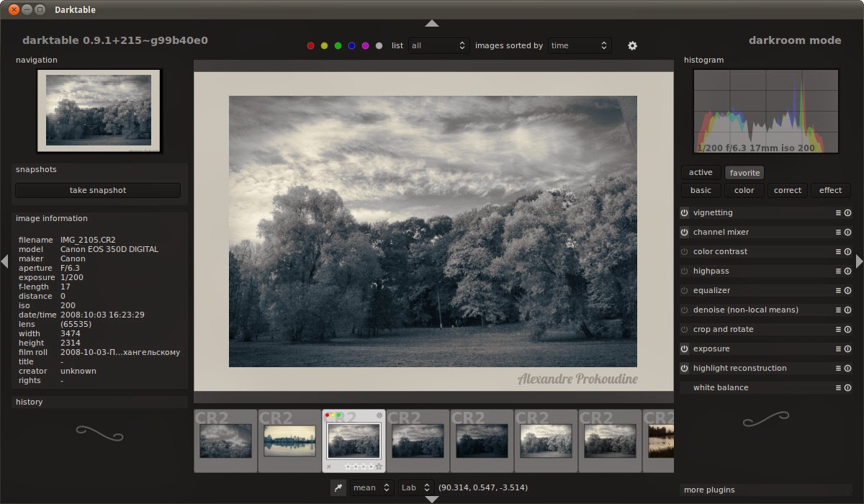Image resolution: width=864 pixels, height=504 pixels.
Task: Open the presets menu for vignetting
Action: click(x=839, y=213)
